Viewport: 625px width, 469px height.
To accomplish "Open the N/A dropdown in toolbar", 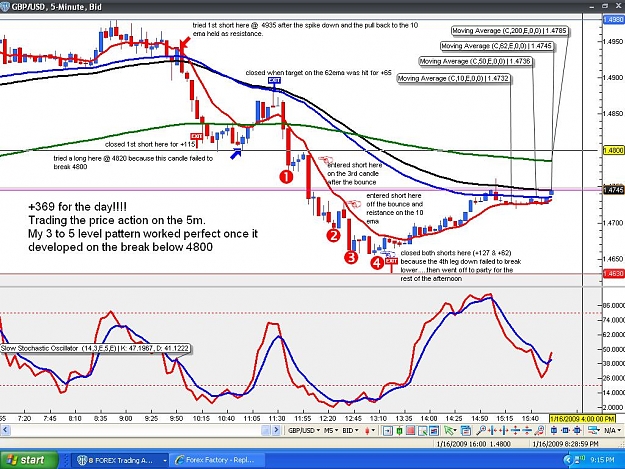I will (613, 430).
